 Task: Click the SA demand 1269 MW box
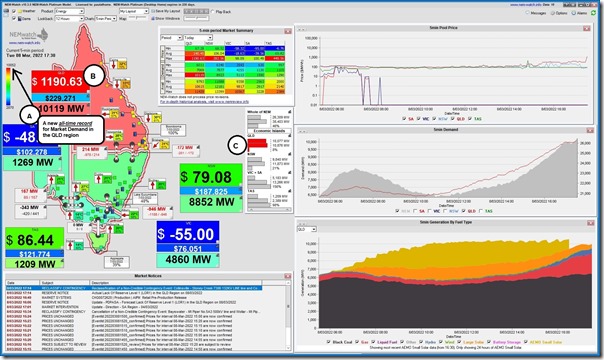point(32,162)
